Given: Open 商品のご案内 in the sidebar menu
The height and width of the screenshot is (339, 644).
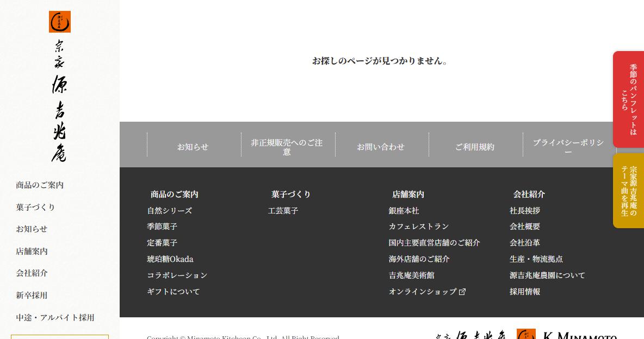Looking at the screenshot, I should pyautogui.click(x=40, y=185).
